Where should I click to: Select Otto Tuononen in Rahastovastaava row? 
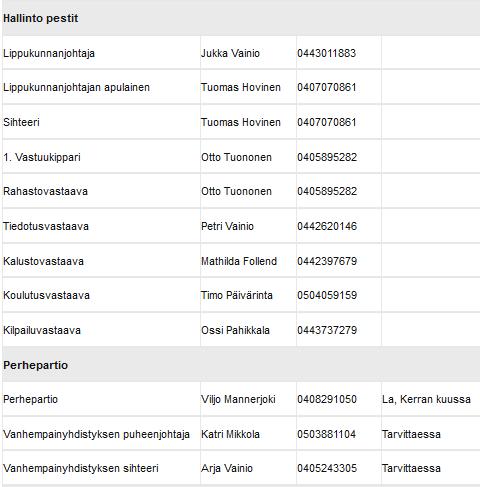[x=236, y=191]
